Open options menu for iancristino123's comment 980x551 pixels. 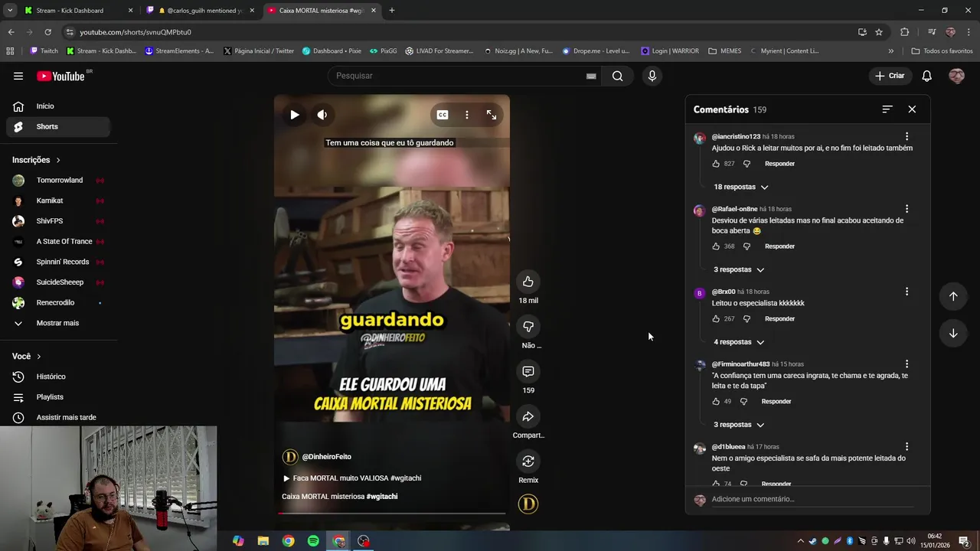[906, 136]
